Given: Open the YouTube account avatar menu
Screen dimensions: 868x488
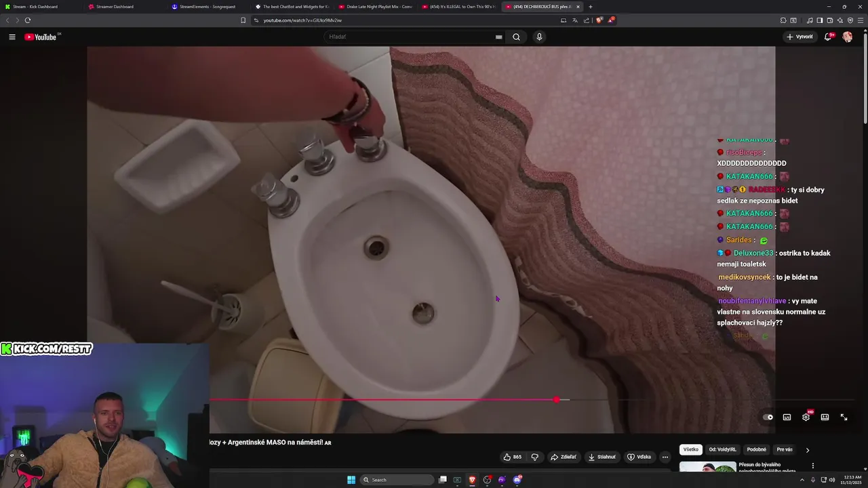Looking at the screenshot, I should 848,37.
